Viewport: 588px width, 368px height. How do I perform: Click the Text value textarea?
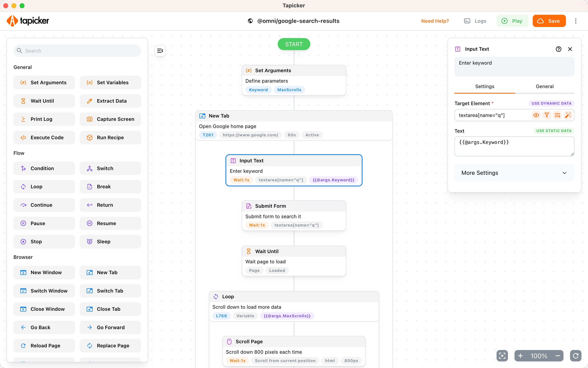[514, 146]
